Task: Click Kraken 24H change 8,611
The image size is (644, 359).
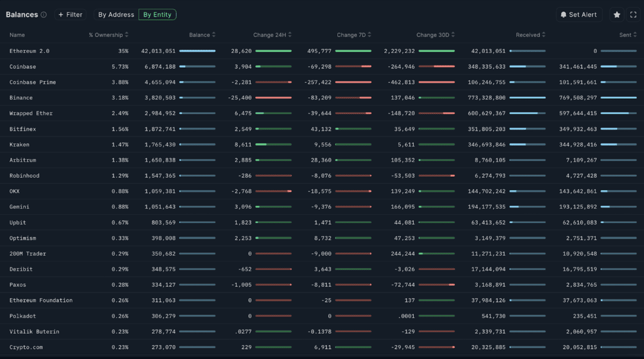Action: [x=243, y=144]
